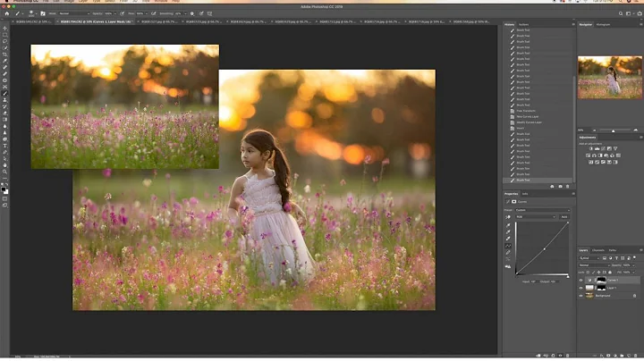Select the Lasso tool
The width and height of the screenshot is (644, 361).
click(5, 41)
